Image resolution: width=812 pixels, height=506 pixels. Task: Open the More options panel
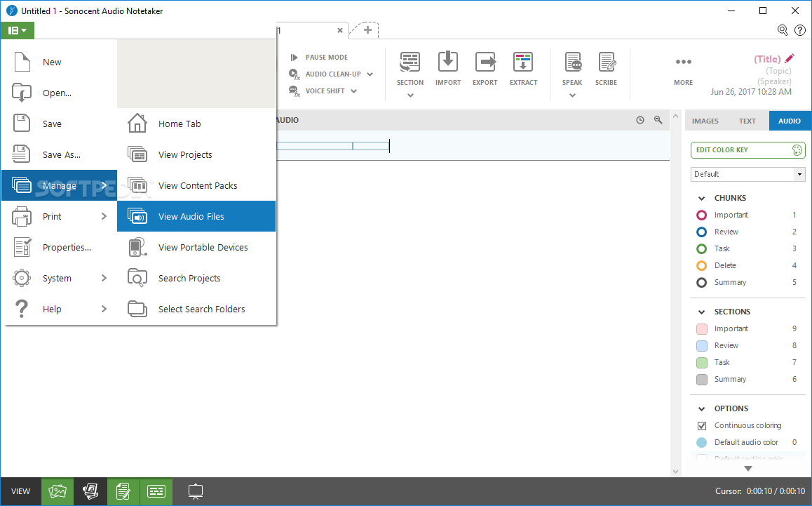tap(683, 68)
